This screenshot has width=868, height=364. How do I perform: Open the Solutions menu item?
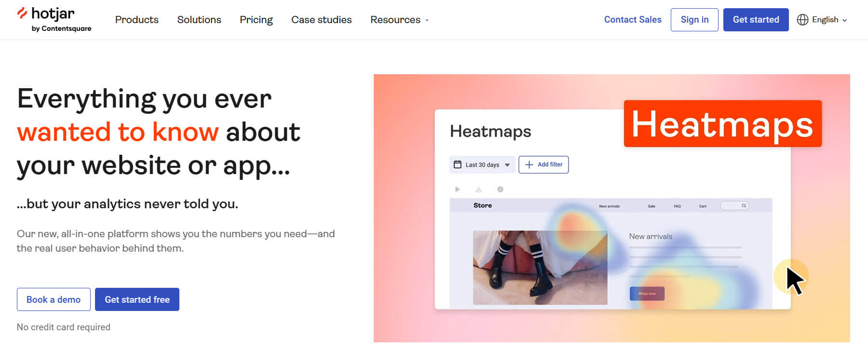tap(199, 20)
